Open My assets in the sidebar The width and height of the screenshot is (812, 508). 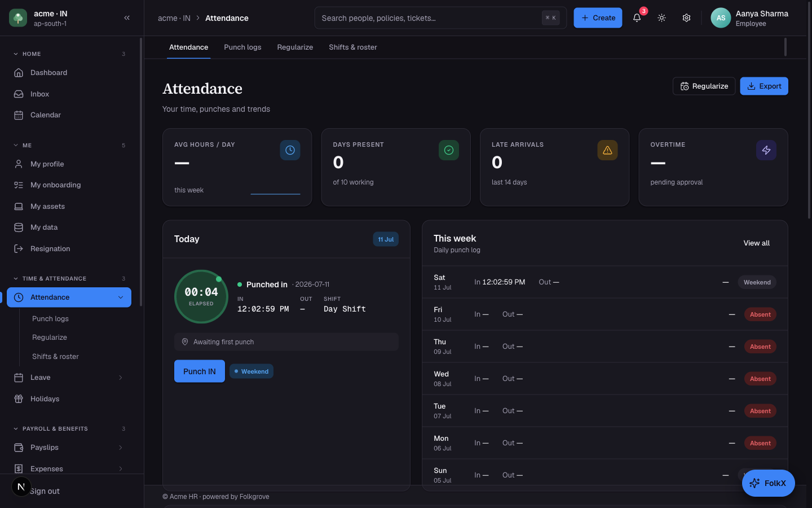[69, 207]
